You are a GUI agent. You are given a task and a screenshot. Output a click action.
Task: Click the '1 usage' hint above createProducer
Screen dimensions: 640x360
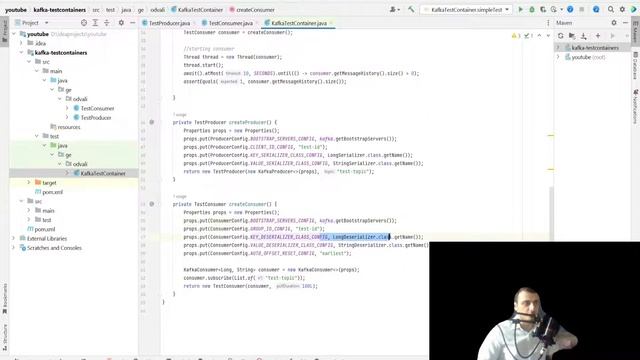click(x=180, y=115)
